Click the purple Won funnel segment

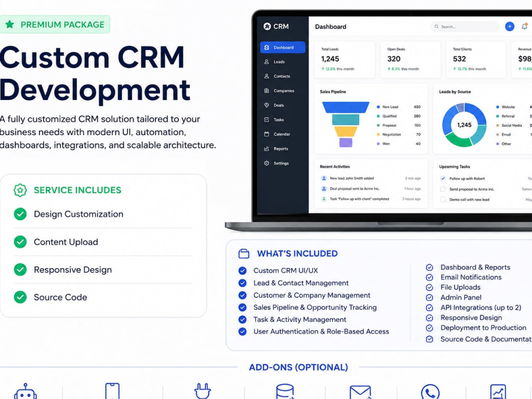click(x=346, y=142)
